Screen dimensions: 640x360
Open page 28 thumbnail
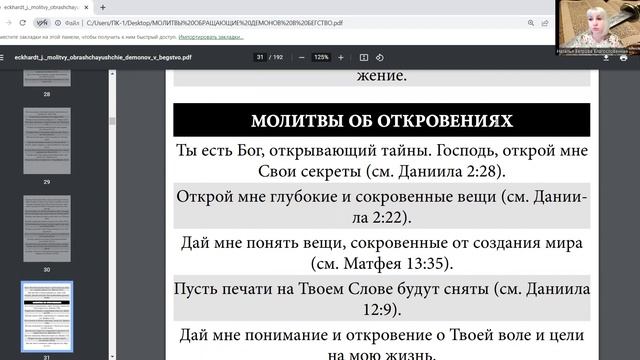pos(47,78)
